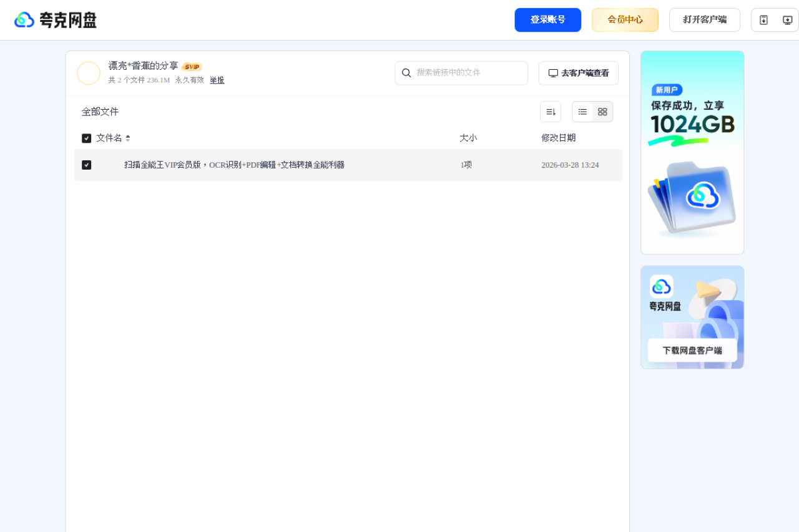Switch to grid view layout
Image resolution: width=799 pixels, height=532 pixels.
602,112
